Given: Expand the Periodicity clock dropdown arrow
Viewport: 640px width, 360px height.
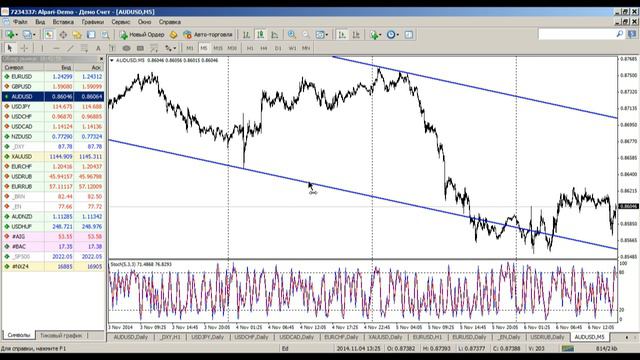Looking at the screenshot, I should [398, 35].
